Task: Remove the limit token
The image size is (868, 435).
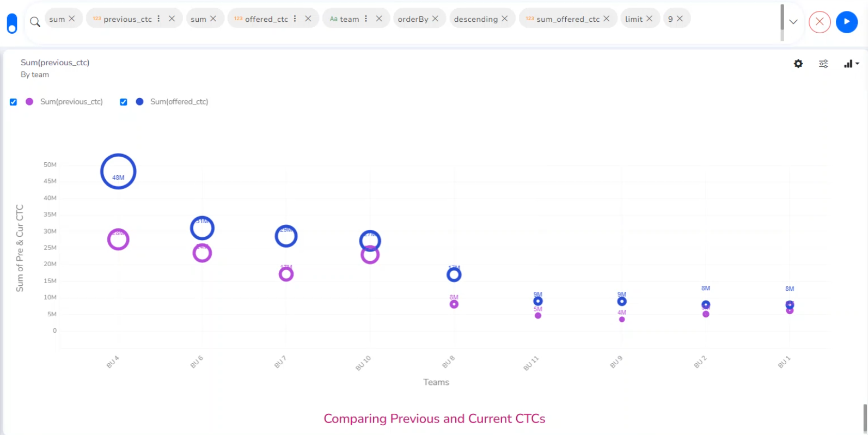Action: point(649,19)
